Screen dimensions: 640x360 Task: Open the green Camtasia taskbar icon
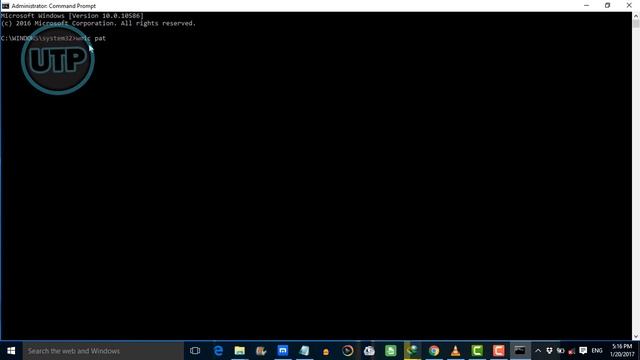pyautogui.click(x=477, y=351)
